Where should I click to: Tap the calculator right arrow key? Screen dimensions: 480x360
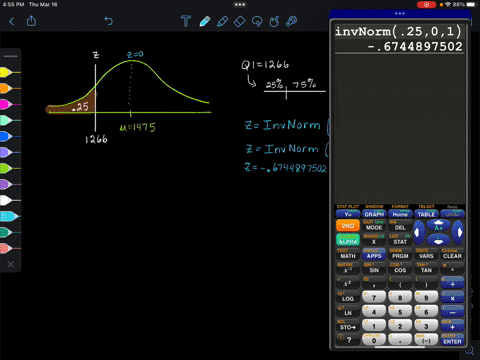pyautogui.click(x=459, y=233)
